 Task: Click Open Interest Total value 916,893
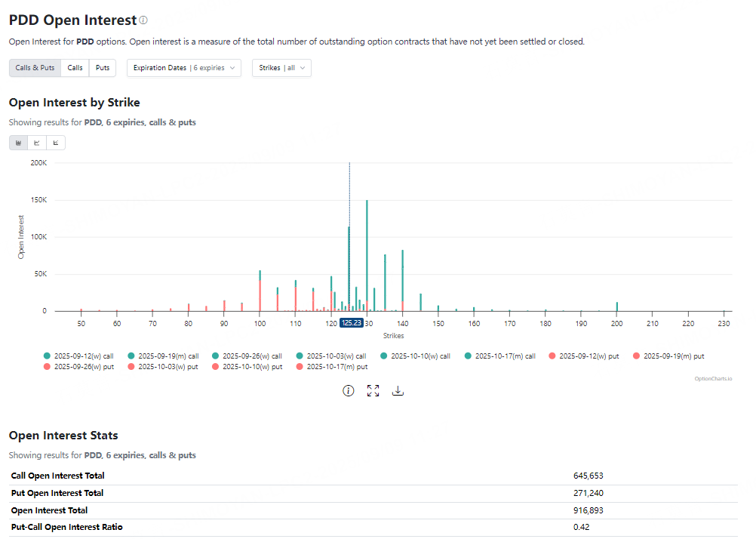[589, 510]
